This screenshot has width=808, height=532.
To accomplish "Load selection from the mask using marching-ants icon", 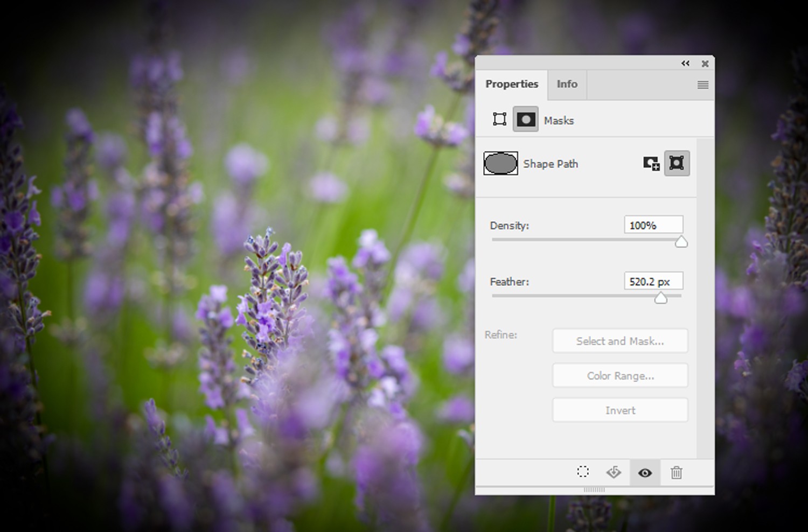I will point(582,472).
